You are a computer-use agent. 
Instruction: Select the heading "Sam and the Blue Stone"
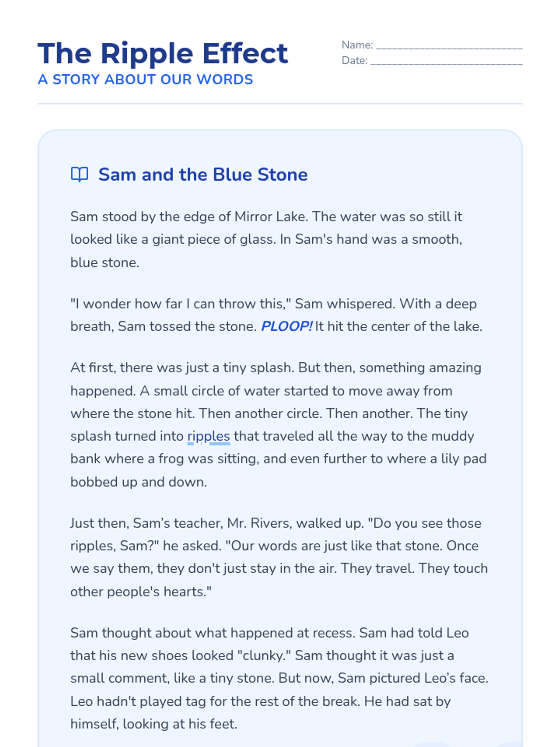tap(203, 175)
